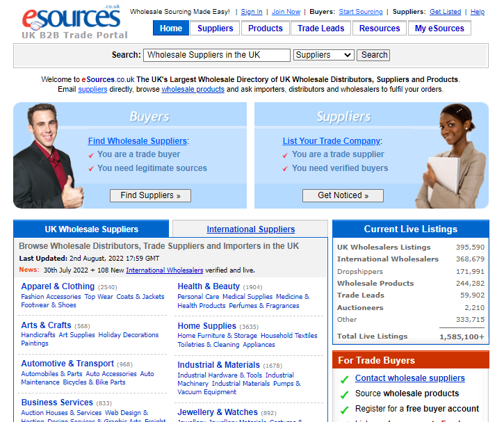Open Jewellery & Watches category
Screen dimensions: 504x422
[218, 412]
